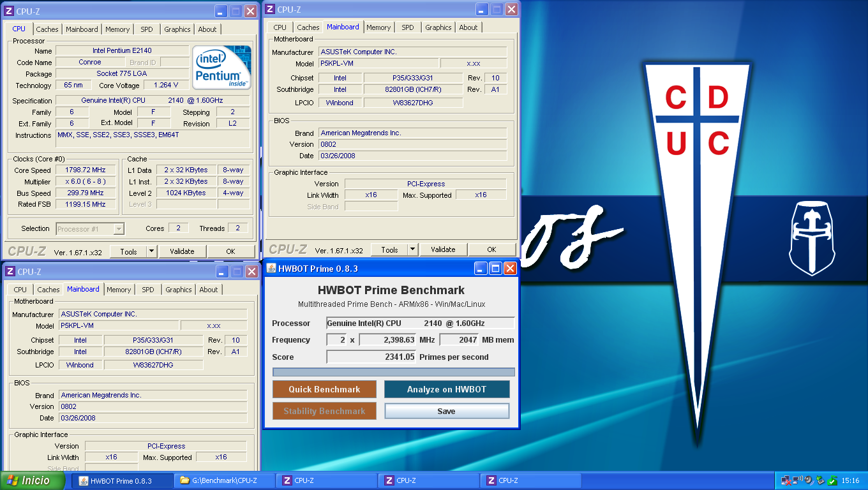The height and width of the screenshot is (490, 868).
Task: Click the Level 2 cache value 1024 KBytes
Action: click(186, 193)
